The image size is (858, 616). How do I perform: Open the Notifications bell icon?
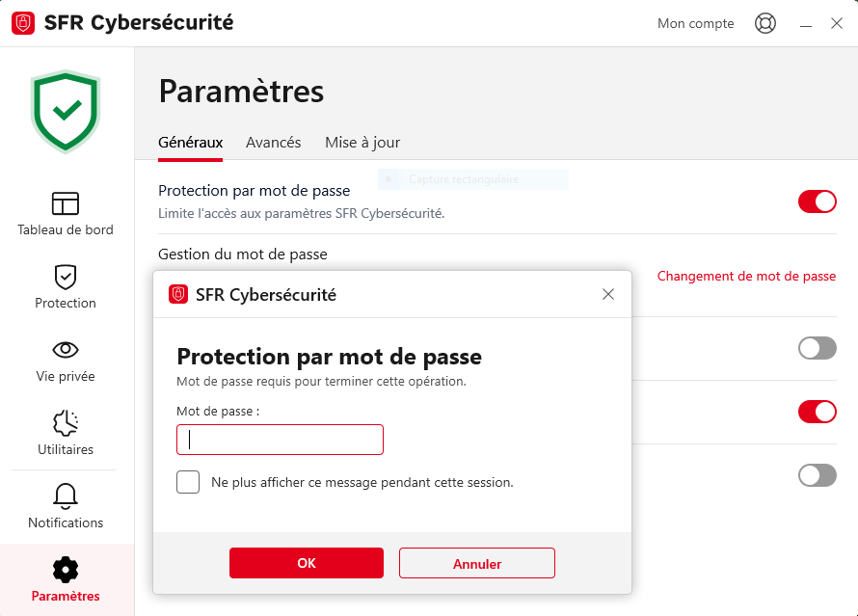pos(66,496)
